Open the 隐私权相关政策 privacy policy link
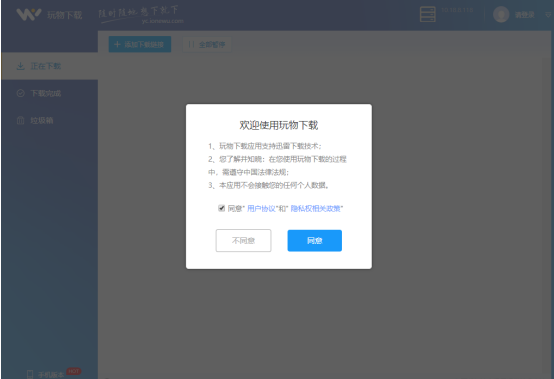The height and width of the screenshot is (379, 554). click(316, 208)
